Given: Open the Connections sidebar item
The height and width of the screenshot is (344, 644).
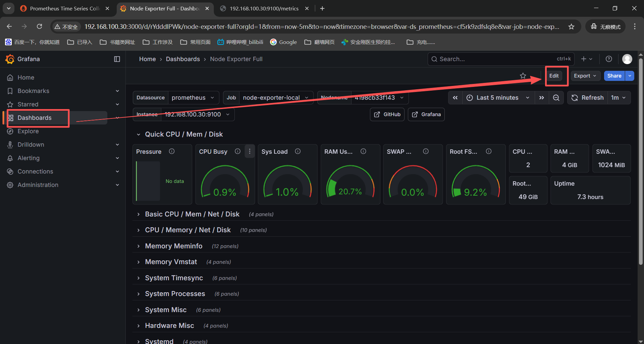Looking at the screenshot, I should tap(35, 171).
